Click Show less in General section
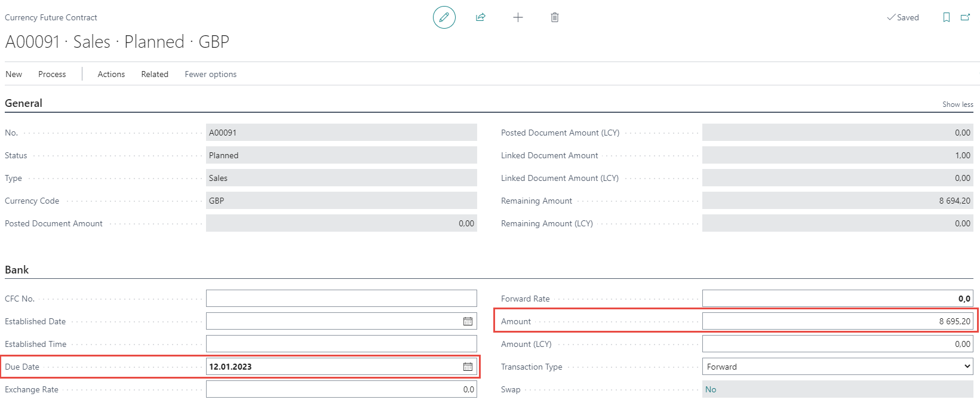This screenshot has width=980, height=418. coord(957,105)
